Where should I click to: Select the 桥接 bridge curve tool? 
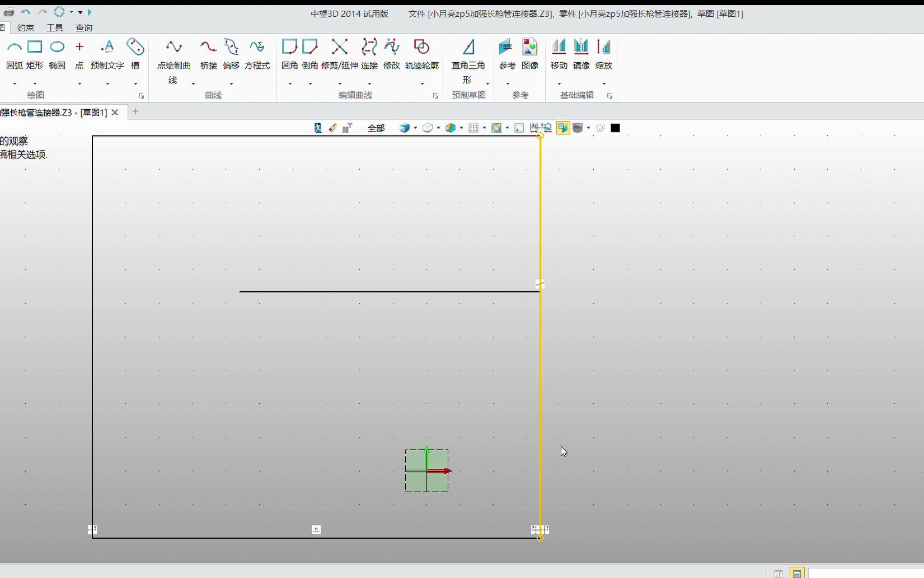point(209,54)
